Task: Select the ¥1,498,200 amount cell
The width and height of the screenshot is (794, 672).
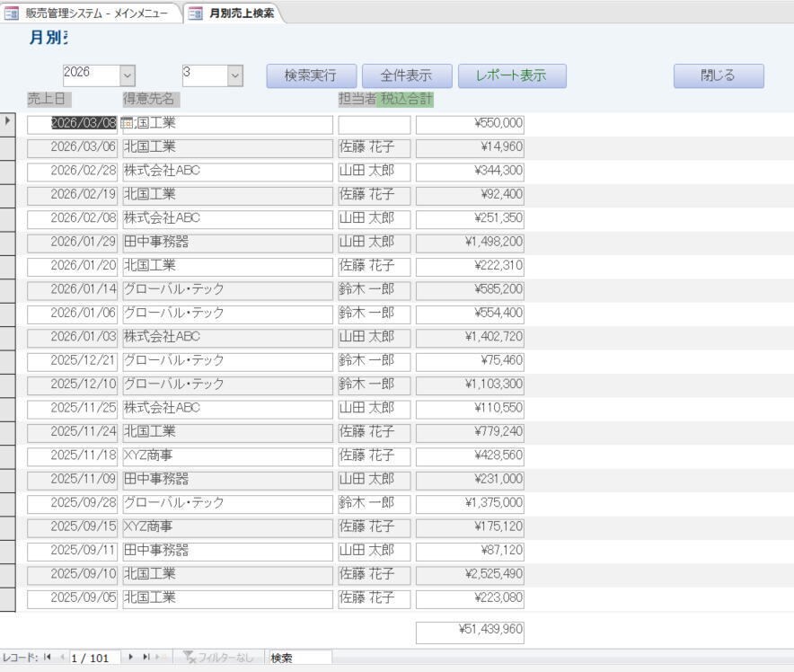Action: (470, 243)
